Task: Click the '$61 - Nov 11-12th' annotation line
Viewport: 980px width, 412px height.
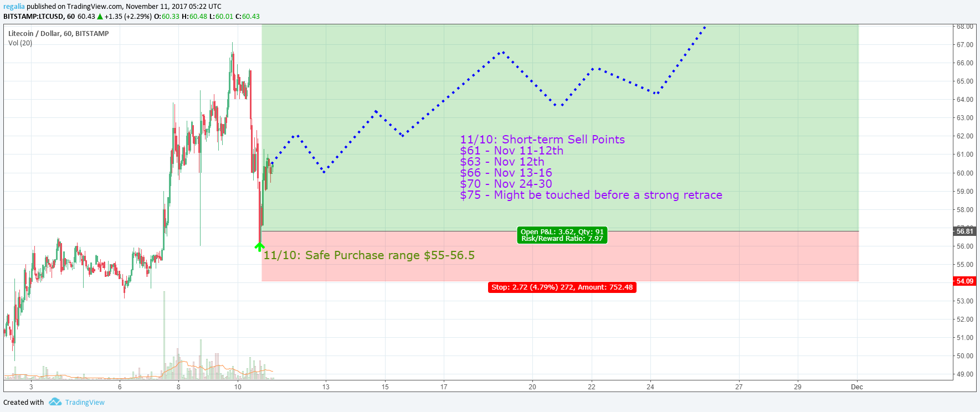Action: click(x=511, y=151)
